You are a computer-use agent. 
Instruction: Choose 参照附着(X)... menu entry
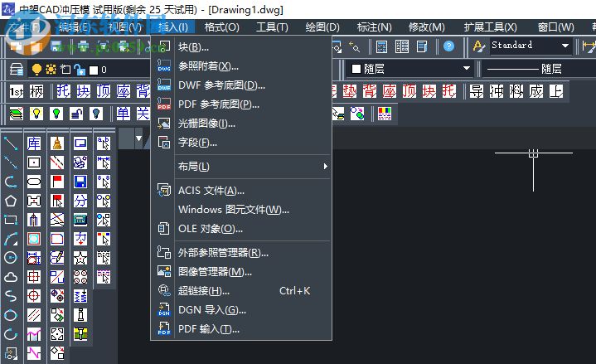coord(241,66)
